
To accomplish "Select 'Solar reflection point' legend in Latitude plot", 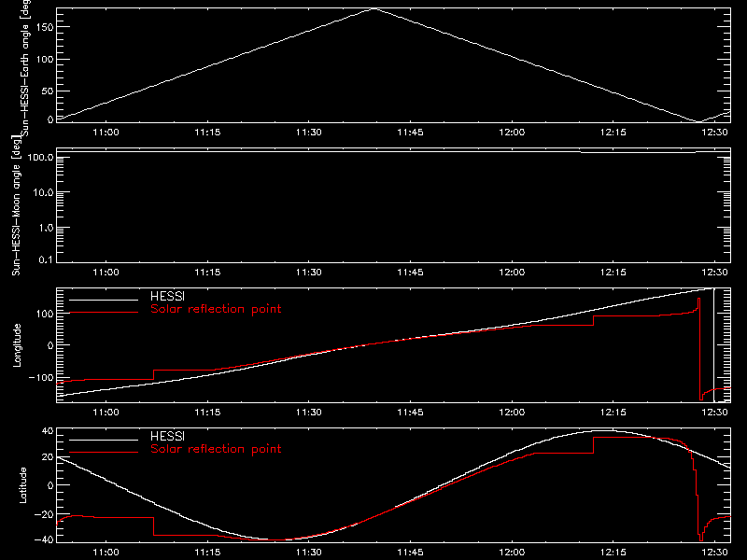I will pos(216,449).
